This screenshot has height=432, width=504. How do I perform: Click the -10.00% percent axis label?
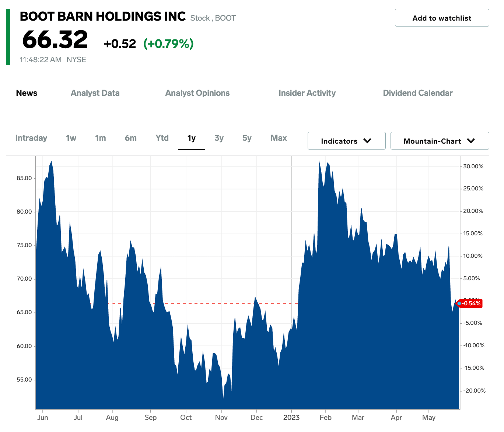point(473,345)
